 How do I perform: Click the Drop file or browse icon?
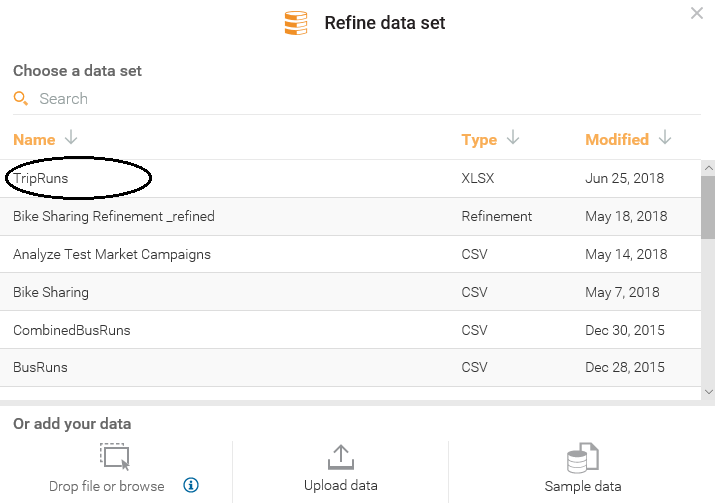[x=115, y=456]
